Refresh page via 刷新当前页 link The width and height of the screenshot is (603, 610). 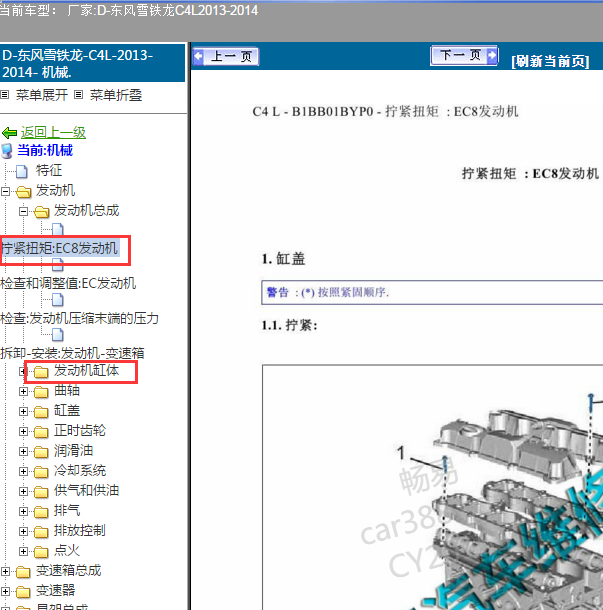550,61
